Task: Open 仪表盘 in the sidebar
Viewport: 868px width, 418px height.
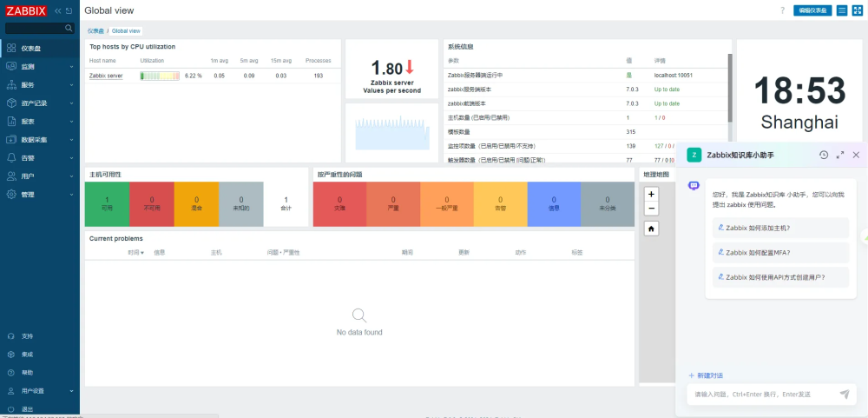Action: (x=40, y=49)
